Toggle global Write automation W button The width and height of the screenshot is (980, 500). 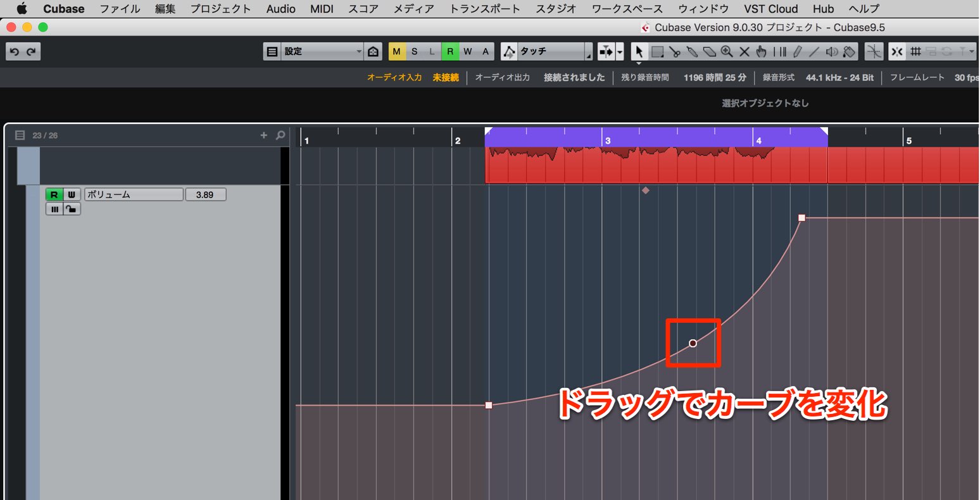point(468,52)
